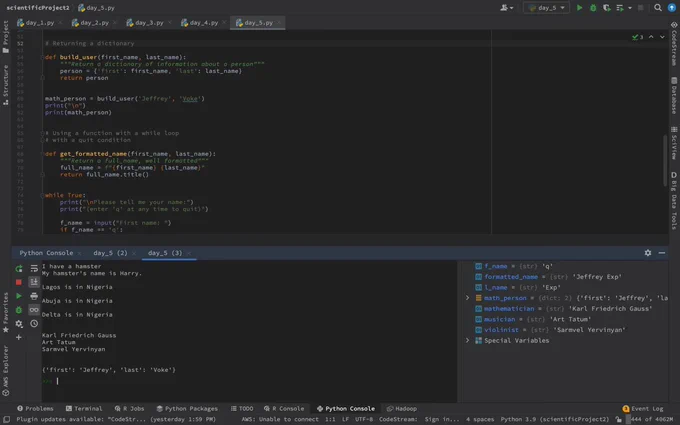
Task: Stop the console with red square button
Action: 19,282
